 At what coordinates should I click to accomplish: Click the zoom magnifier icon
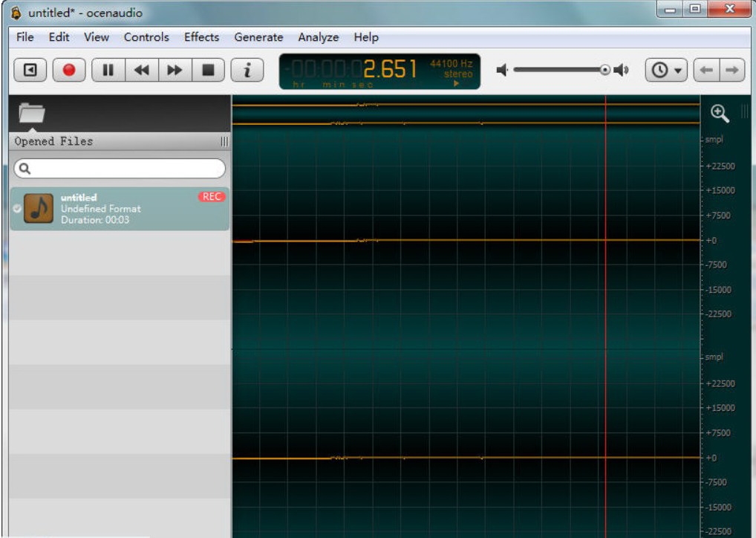718,112
